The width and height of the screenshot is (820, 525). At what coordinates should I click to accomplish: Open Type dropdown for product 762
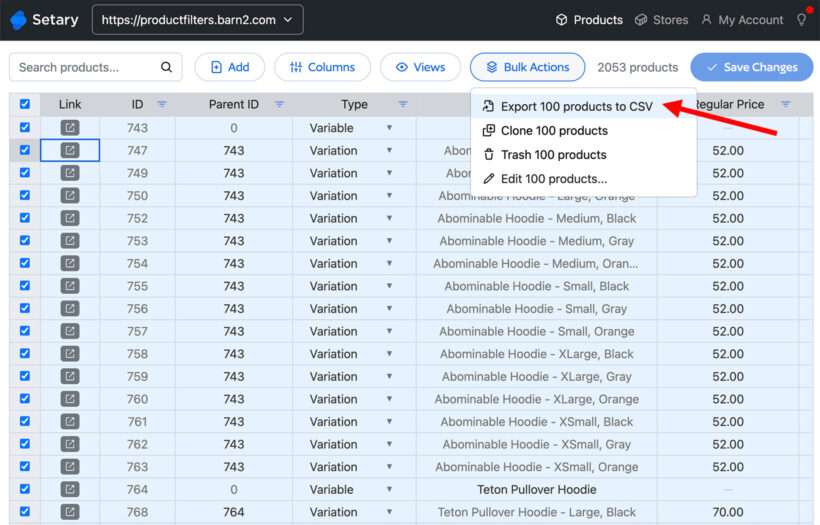pos(389,444)
